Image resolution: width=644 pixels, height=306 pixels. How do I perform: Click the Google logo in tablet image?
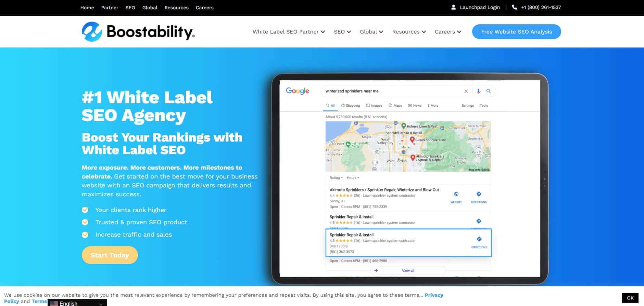[x=297, y=91]
